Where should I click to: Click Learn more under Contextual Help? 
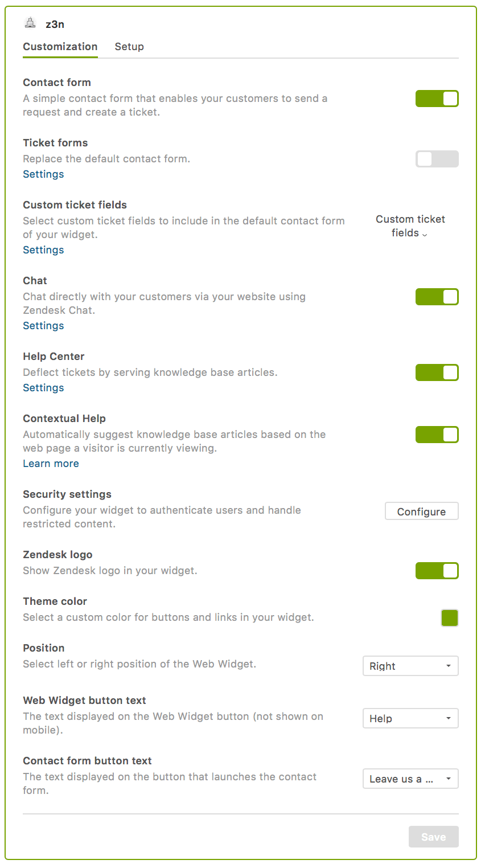click(51, 463)
